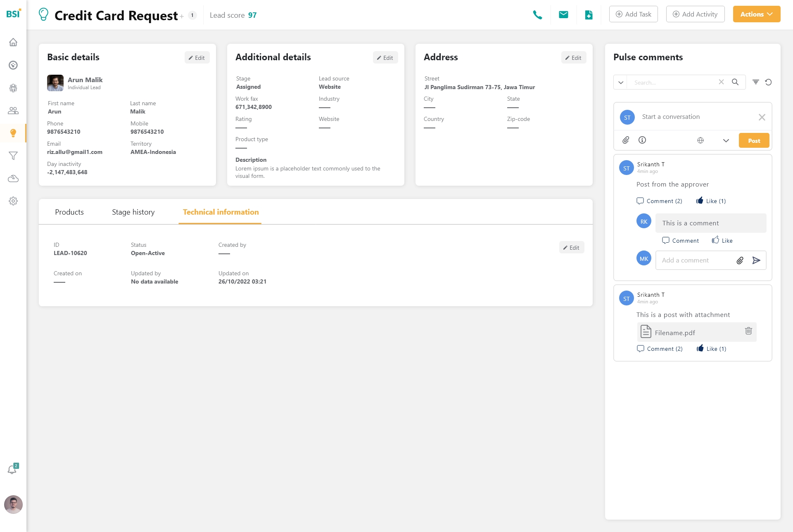The image size is (793, 532).
Task: Click the 'Add a comment' input field
Action: [x=694, y=260]
